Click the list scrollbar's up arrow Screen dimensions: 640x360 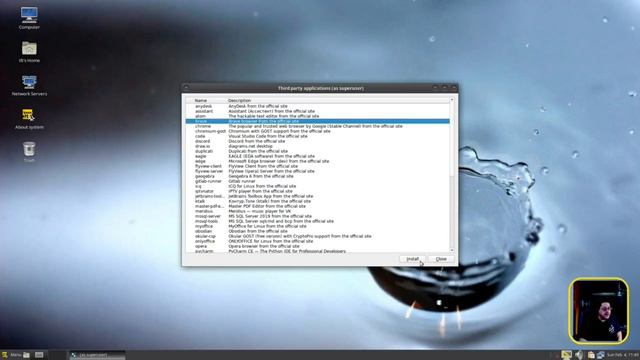452,100
